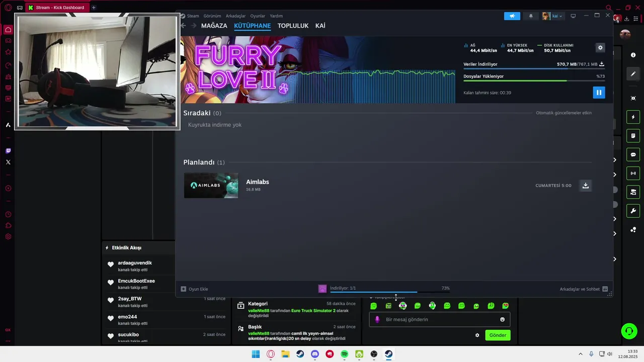Open browser downloads icon
The height and width of the screenshot is (362, 644).
(x=627, y=19)
